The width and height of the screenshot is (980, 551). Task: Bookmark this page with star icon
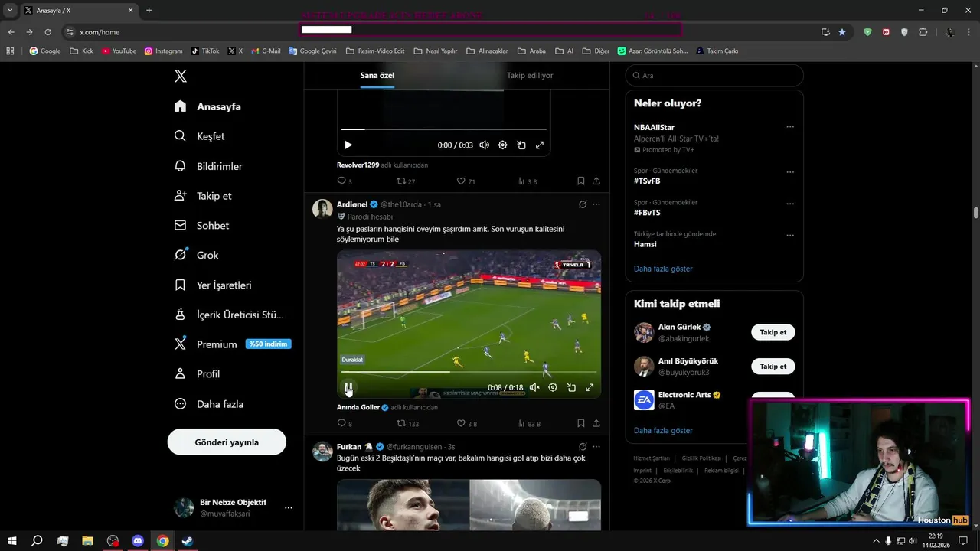(x=842, y=32)
